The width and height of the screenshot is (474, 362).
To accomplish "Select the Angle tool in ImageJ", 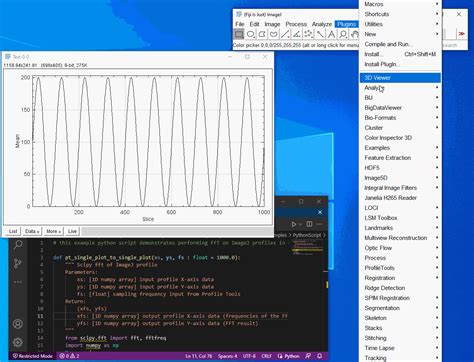I will 297,34.
